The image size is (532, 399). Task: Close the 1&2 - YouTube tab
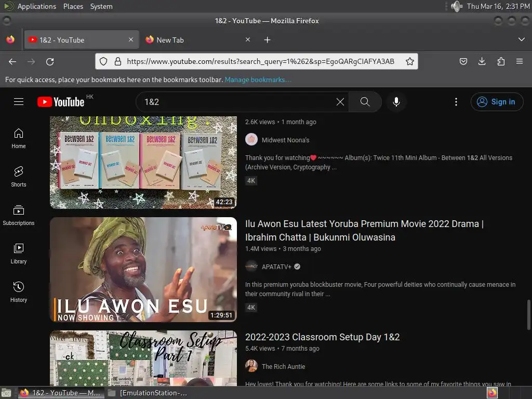pos(131,39)
